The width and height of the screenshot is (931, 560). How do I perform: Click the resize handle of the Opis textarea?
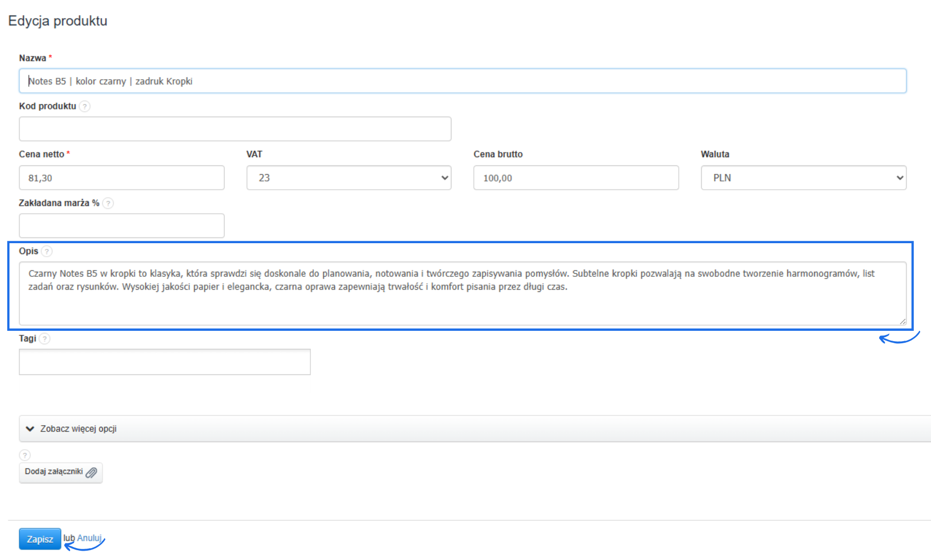(x=901, y=320)
